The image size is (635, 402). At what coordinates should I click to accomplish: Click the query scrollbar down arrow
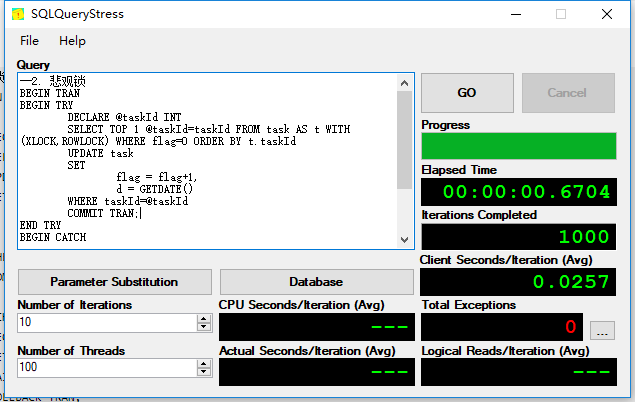click(405, 240)
